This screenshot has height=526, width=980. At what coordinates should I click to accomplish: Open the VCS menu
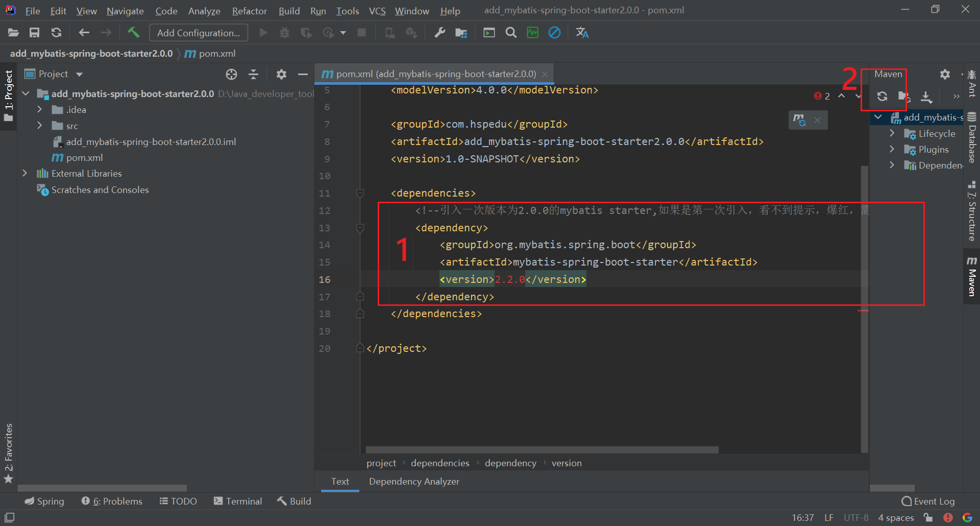pyautogui.click(x=377, y=11)
